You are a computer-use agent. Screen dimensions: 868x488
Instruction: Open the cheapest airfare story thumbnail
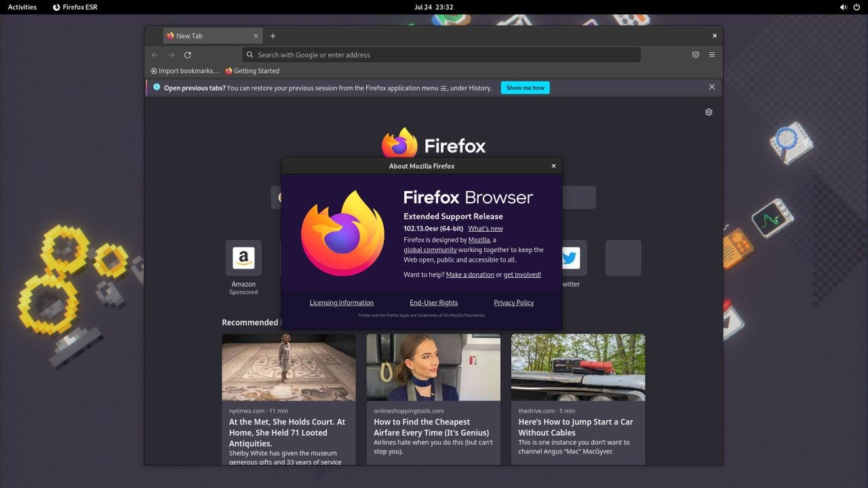click(x=433, y=367)
